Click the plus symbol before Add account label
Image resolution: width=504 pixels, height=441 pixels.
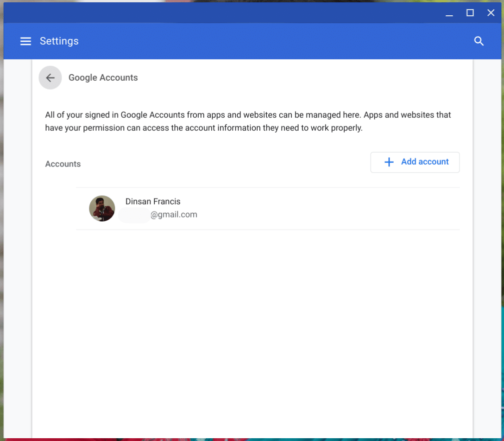389,162
